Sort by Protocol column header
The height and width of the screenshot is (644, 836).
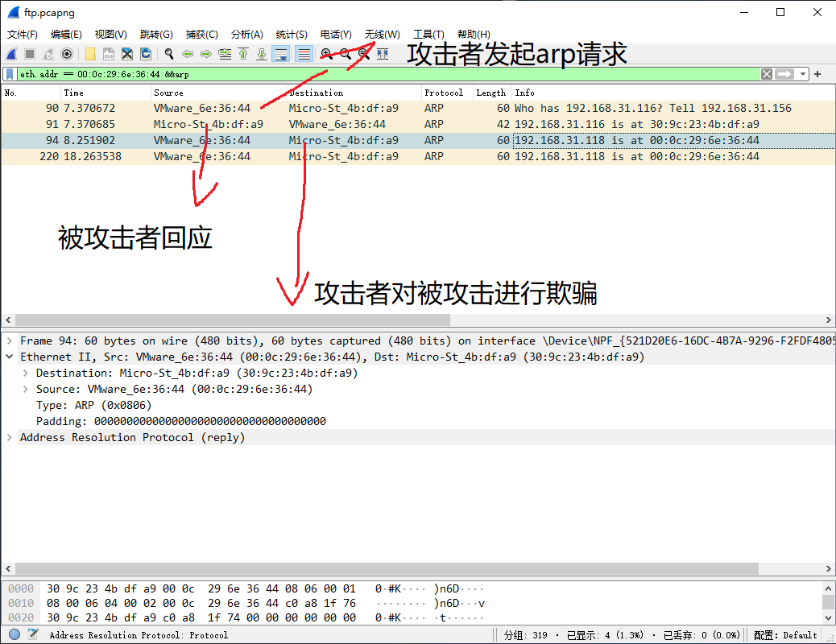pos(447,93)
